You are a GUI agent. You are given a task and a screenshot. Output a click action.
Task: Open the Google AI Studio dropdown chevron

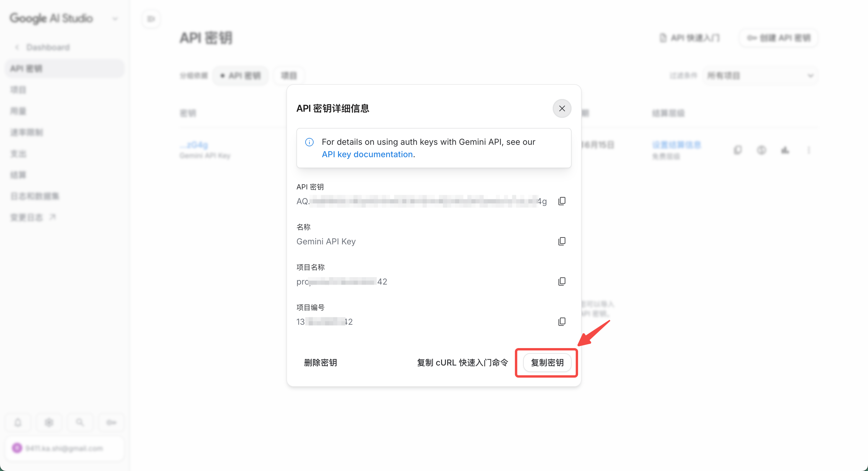(115, 19)
